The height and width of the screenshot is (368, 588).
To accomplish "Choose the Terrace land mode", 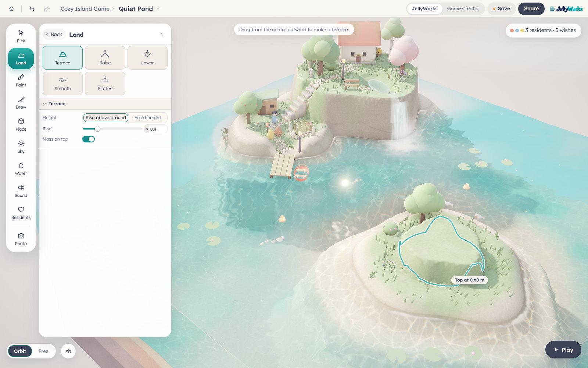I will click(62, 58).
